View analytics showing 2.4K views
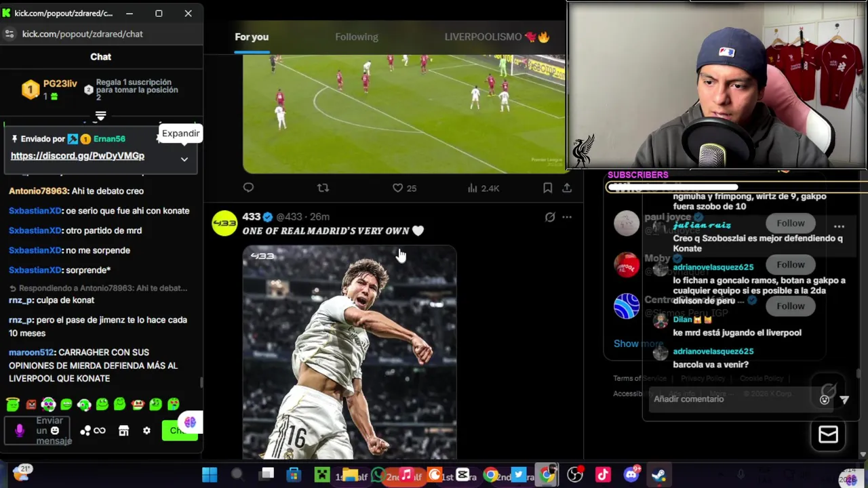This screenshot has width=868, height=488. coord(483,188)
